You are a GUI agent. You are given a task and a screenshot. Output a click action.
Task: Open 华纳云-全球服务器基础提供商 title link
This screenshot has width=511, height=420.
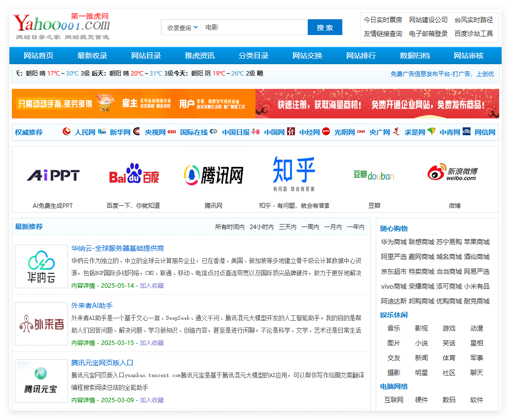[118, 248]
